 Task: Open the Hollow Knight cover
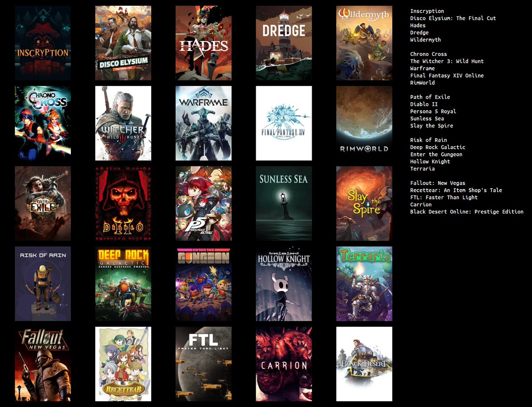pos(284,284)
